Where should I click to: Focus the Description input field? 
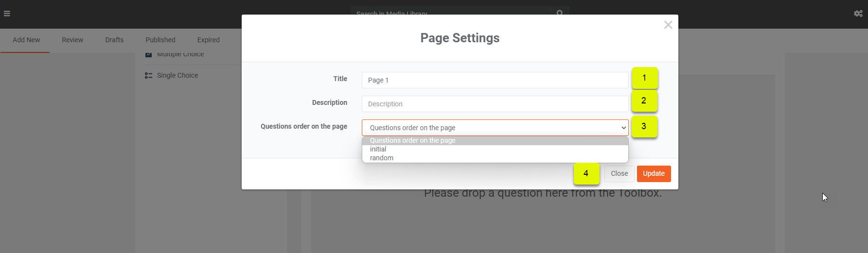[x=495, y=104]
